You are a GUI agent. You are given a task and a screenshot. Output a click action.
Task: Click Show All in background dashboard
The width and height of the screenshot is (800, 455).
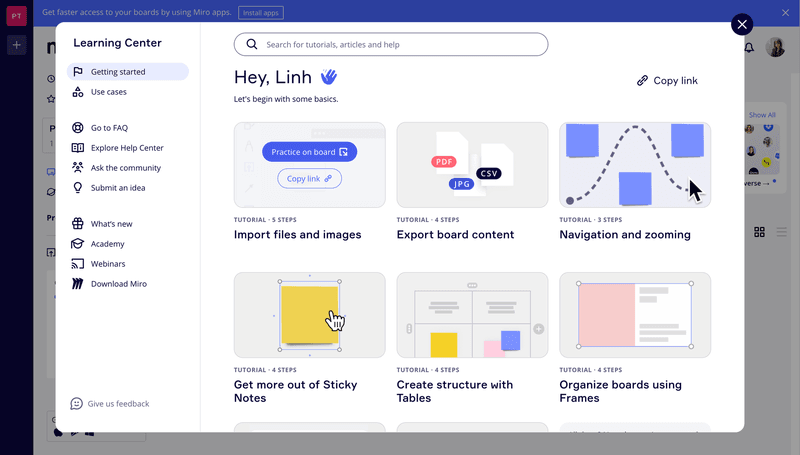point(762,115)
